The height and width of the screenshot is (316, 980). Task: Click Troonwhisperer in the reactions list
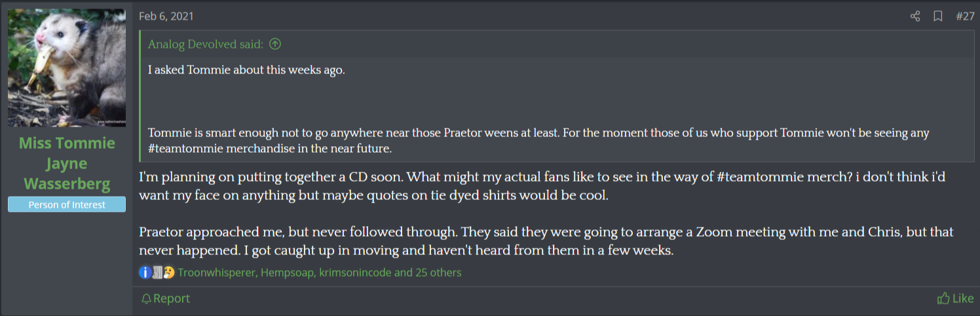click(x=216, y=272)
